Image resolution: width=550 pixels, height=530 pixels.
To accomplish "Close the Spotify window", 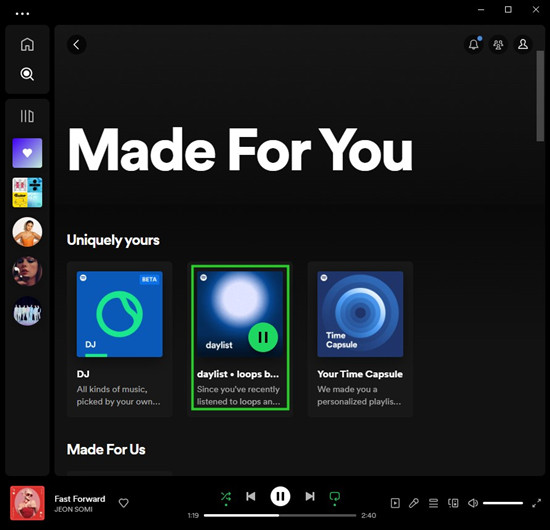I will tap(536, 10).
